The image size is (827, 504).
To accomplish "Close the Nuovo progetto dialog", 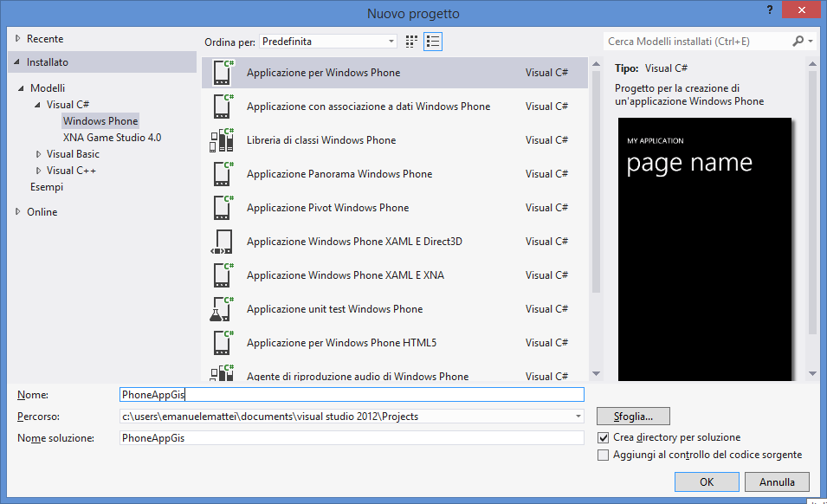I will point(801,10).
